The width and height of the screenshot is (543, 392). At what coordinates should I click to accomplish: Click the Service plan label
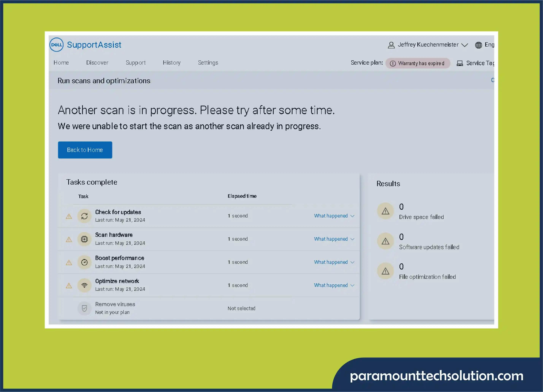click(x=367, y=63)
